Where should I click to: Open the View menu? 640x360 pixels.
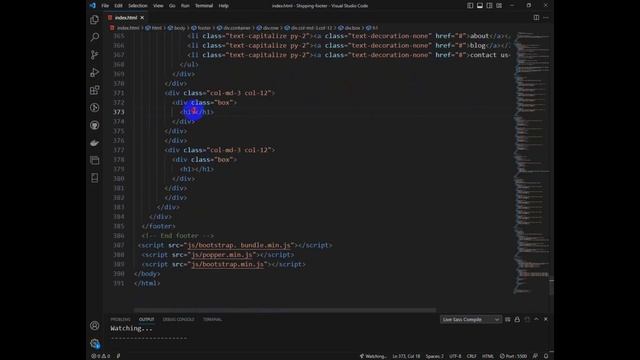pyautogui.click(x=158, y=6)
